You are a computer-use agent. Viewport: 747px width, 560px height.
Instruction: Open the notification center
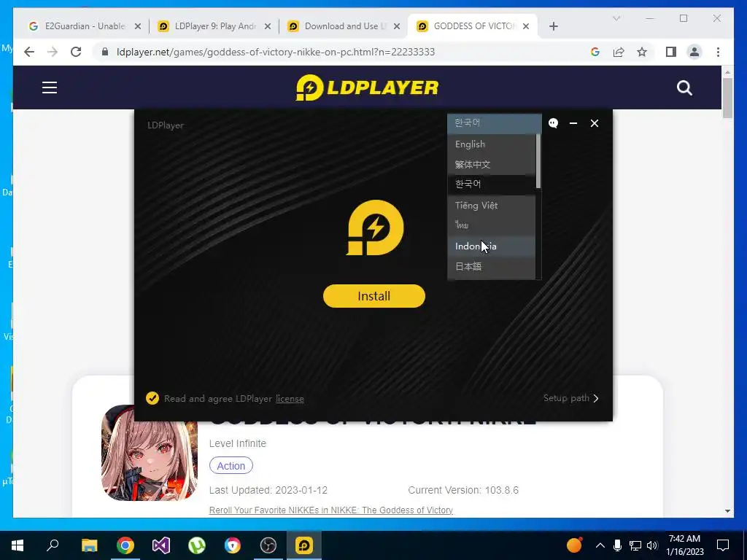[723, 545]
